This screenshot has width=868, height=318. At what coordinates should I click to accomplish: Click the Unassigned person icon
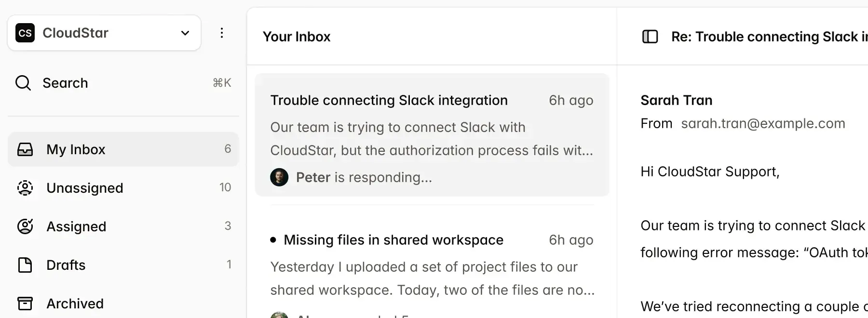coord(25,188)
